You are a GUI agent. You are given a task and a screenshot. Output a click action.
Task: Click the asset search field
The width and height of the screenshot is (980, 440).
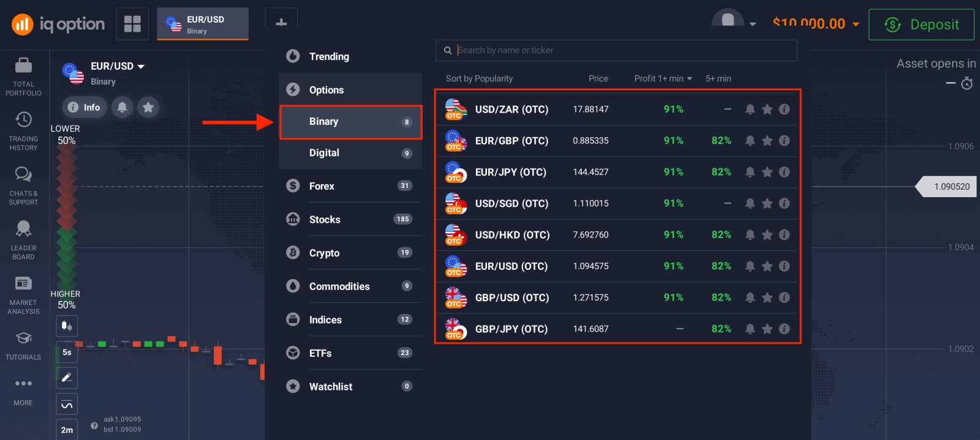617,50
